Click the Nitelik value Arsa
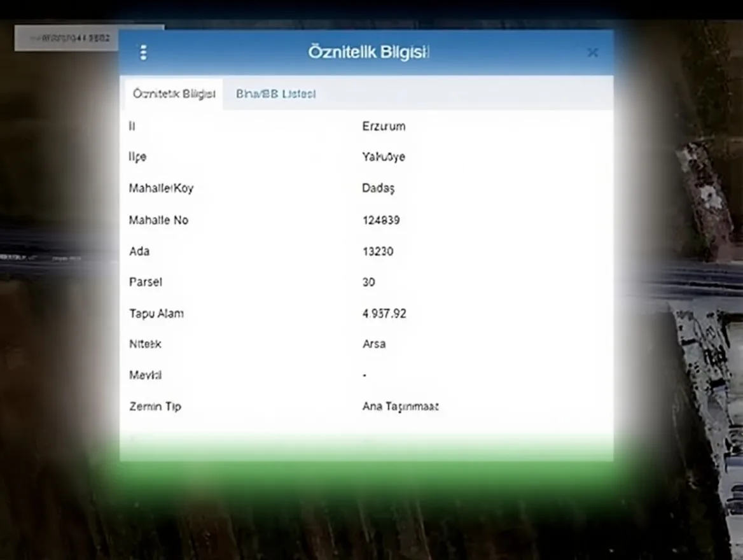 pos(374,344)
